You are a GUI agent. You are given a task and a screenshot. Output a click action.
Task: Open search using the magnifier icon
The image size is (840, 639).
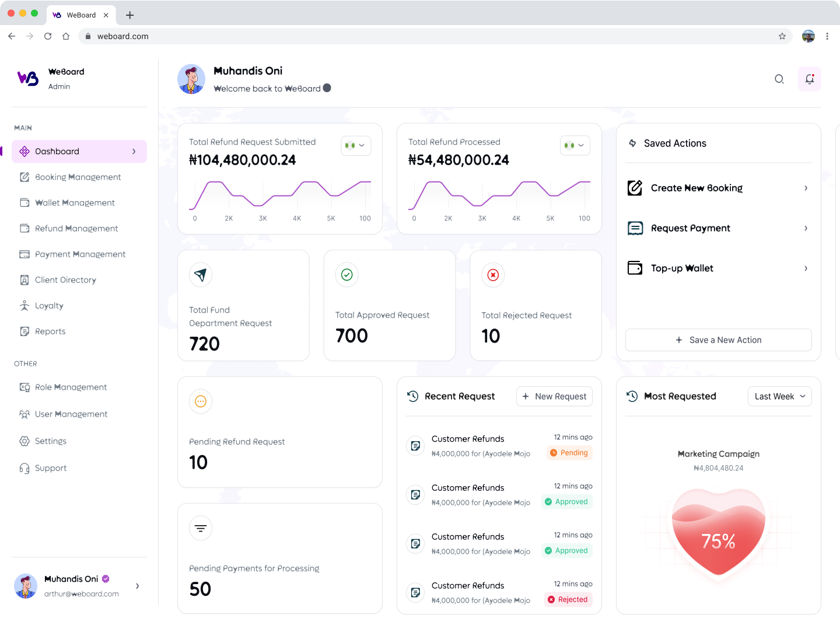point(779,79)
